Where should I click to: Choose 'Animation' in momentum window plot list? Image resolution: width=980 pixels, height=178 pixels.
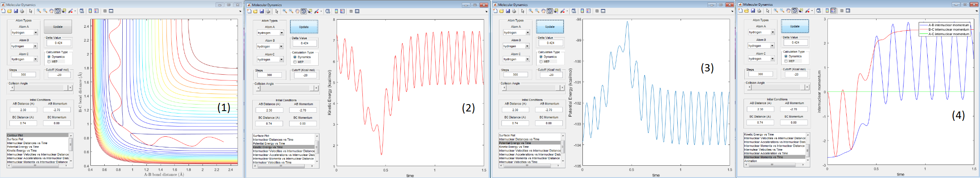point(751,161)
